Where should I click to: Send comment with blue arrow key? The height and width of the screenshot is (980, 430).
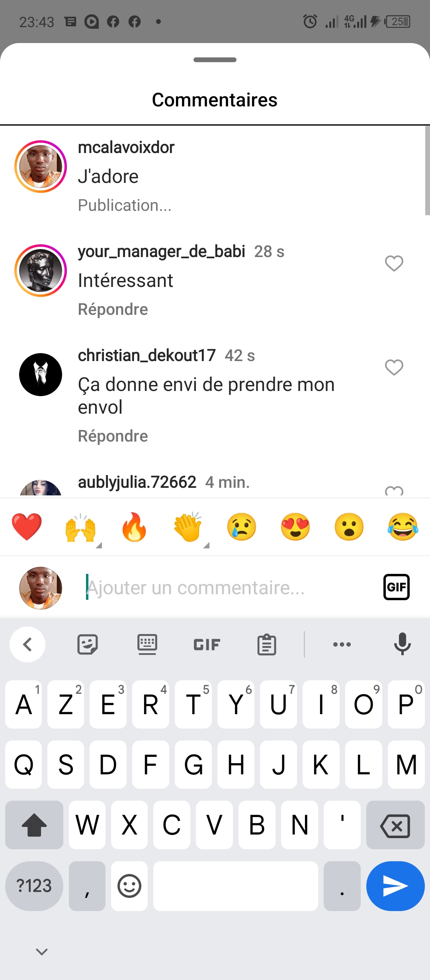point(395,886)
